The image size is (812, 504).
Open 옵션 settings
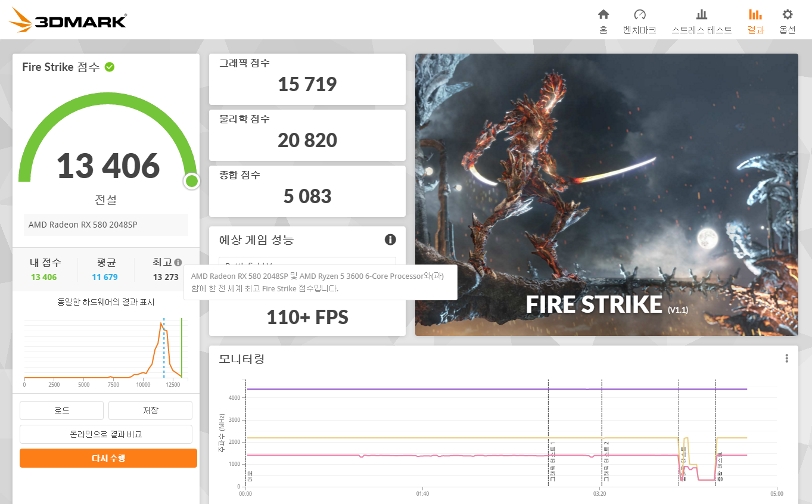point(788,20)
